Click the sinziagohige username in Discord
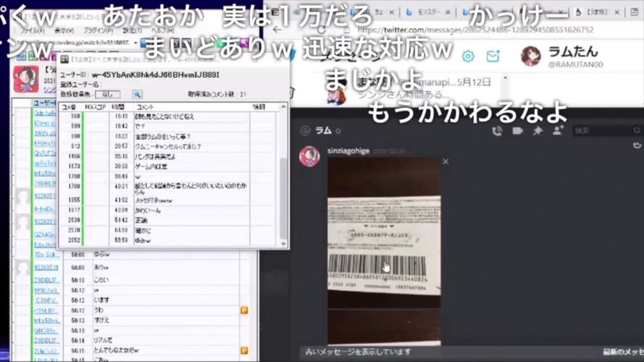The width and height of the screenshot is (644, 362). [x=348, y=151]
